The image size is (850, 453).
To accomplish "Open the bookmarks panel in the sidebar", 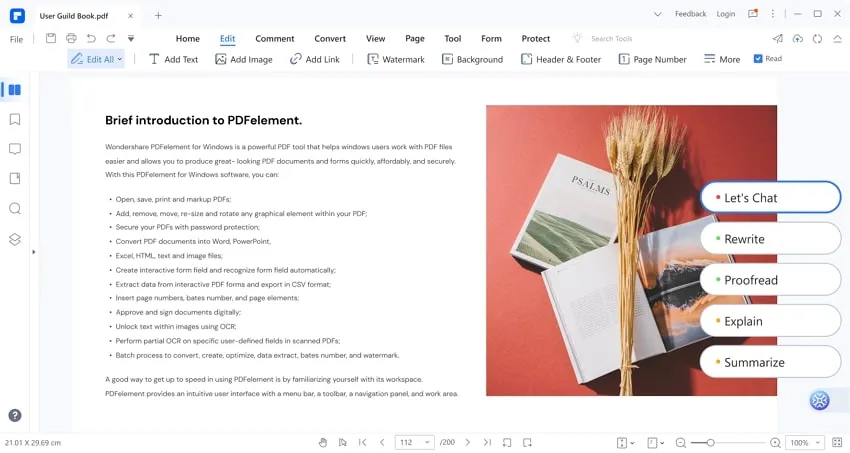I will click(14, 119).
